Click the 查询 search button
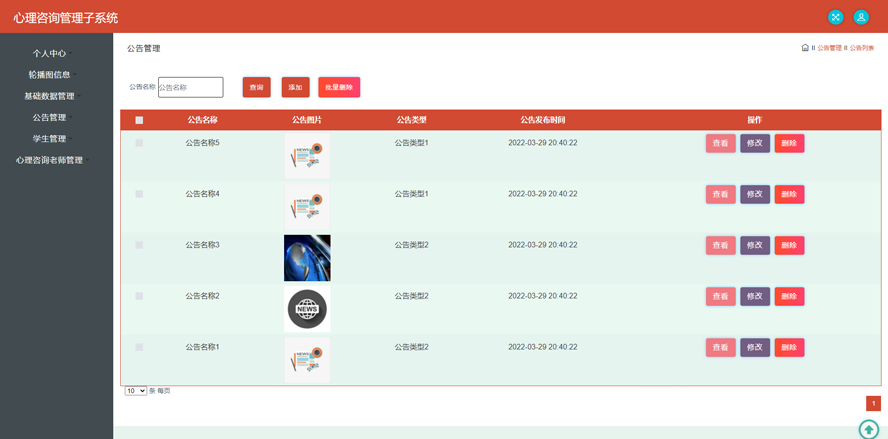The width and height of the screenshot is (888, 439). click(256, 87)
